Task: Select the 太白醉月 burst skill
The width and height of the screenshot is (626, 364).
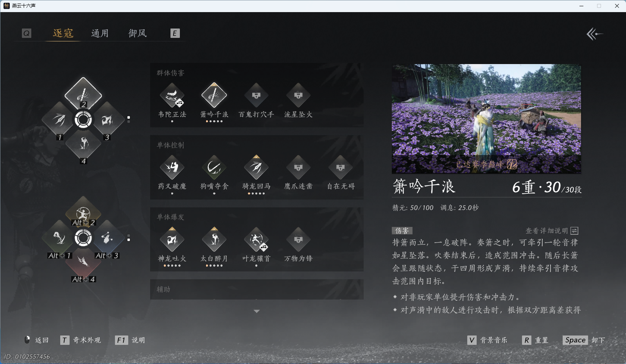Action: (x=214, y=239)
